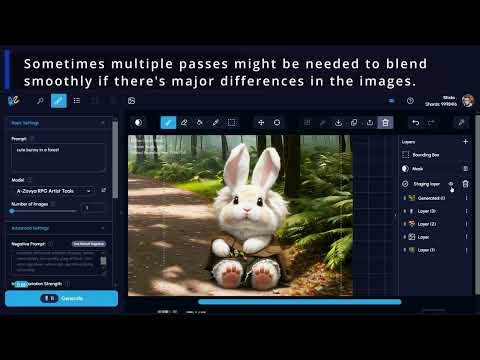Open the search magnifier tab
The height and width of the screenshot is (360, 480).
pos(40,100)
